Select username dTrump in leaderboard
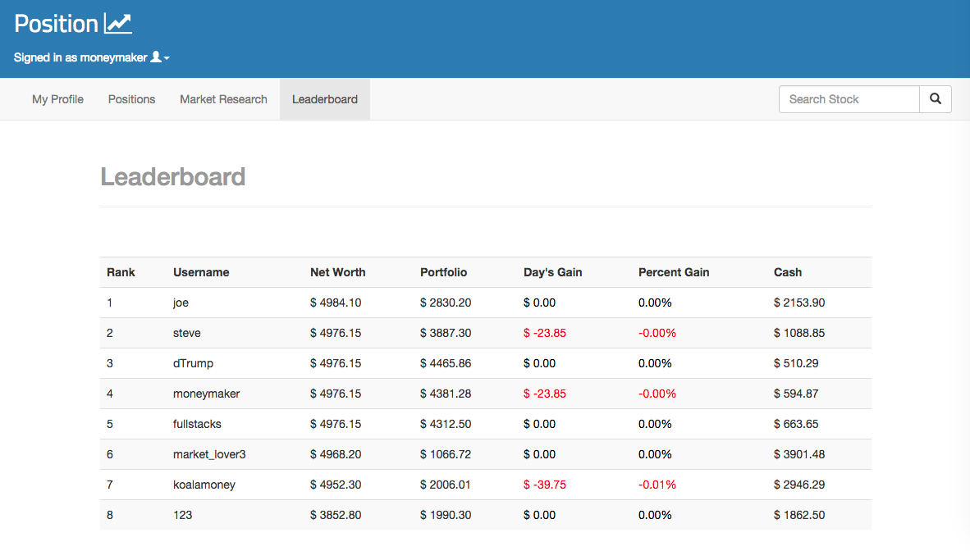This screenshot has height=560, width=970. click(193, 363)
